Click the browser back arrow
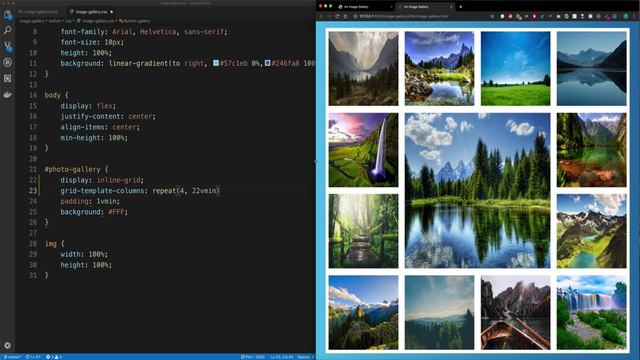This screenshot has height=360, width=640. pos(321,16)
